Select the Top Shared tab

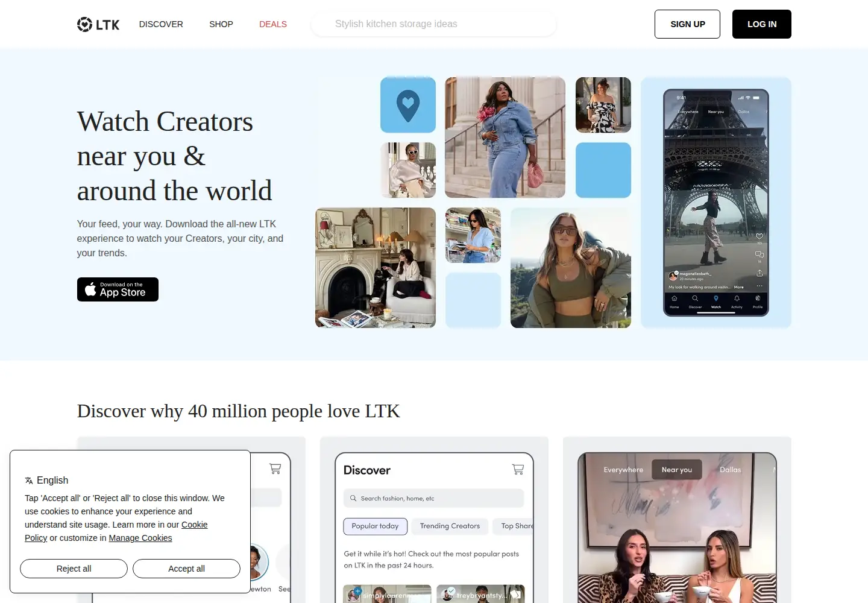click(514, 526)
